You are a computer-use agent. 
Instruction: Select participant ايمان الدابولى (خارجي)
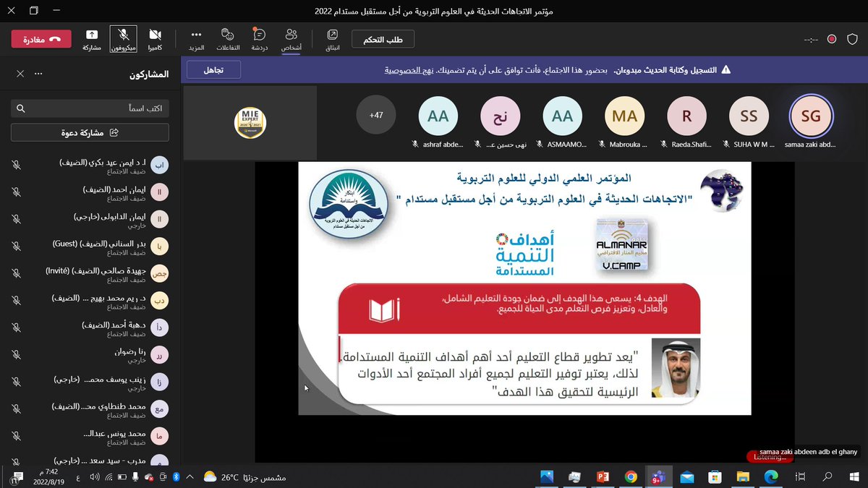pos(90,221)
